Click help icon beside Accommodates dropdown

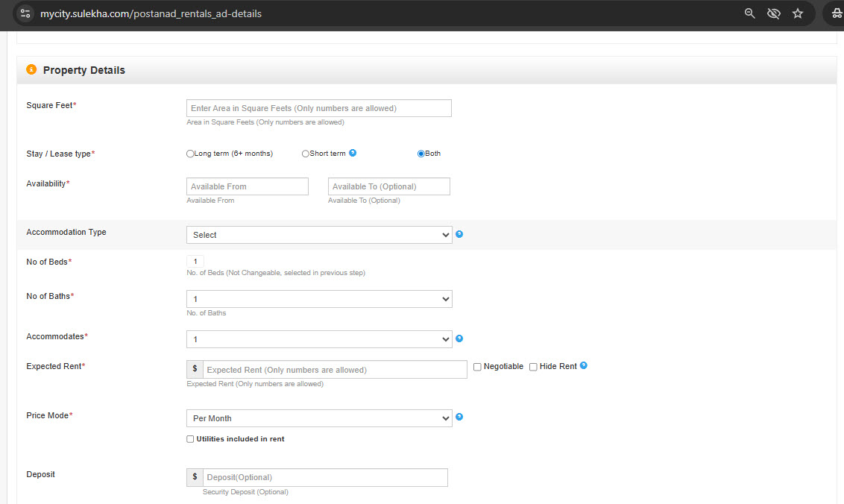[459, 338]
